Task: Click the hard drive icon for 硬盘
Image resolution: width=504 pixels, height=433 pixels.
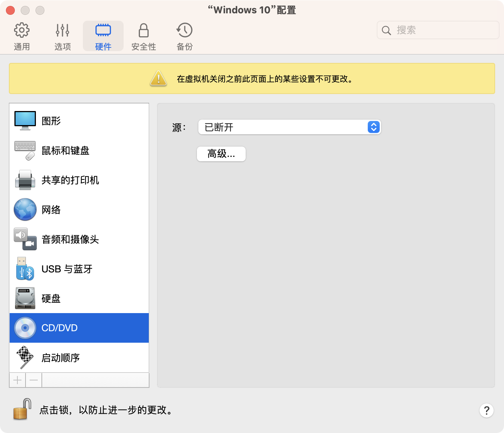Action: click(x=25, y=298)
